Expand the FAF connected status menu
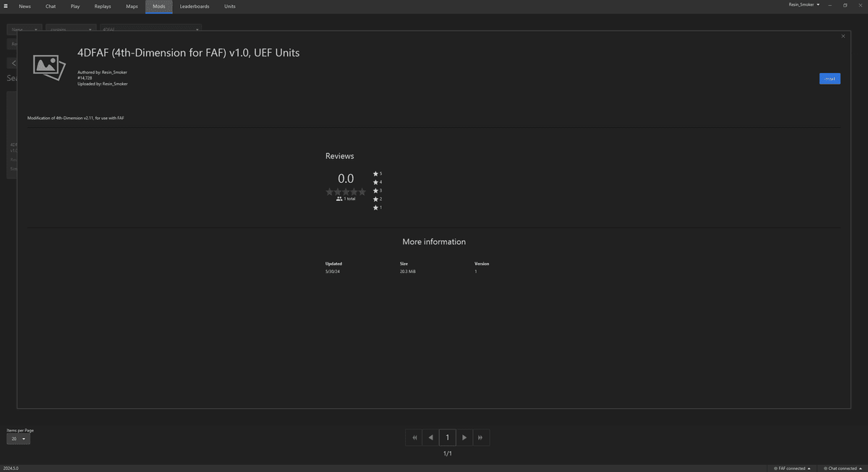Screen dimensions: 868x472 tap(791, 468)
